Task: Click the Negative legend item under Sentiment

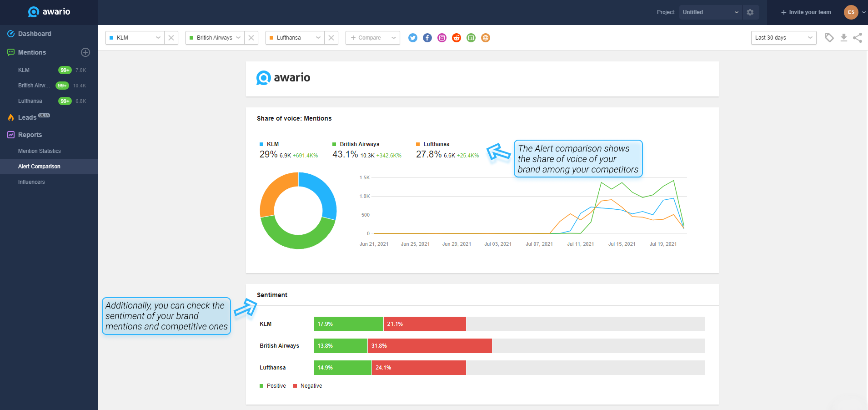Action: (x=308, y=386)
